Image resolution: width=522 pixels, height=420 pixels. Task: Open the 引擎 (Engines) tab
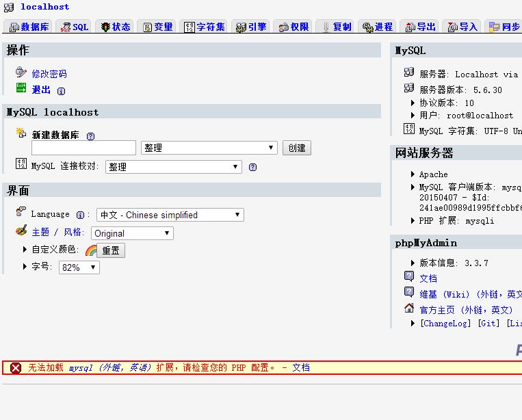pyautogui.click(x=251, y=27)
